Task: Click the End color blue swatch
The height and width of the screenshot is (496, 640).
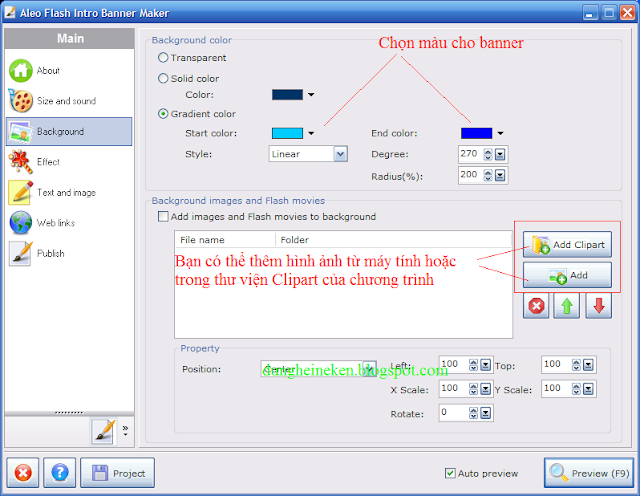Action: coord(476,133)
